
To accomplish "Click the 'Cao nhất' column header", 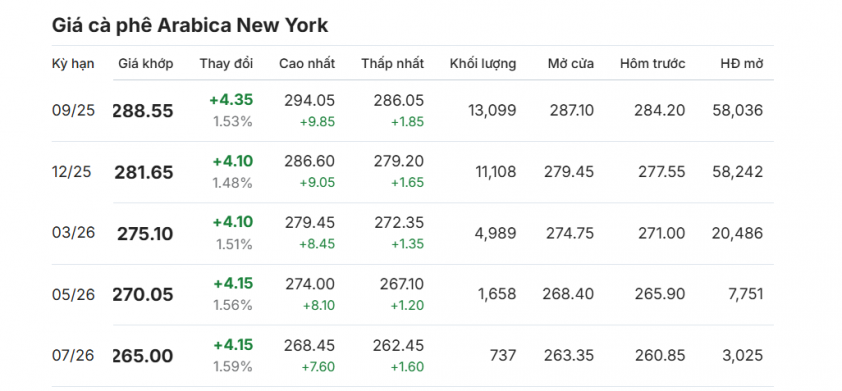I will 307,63.
